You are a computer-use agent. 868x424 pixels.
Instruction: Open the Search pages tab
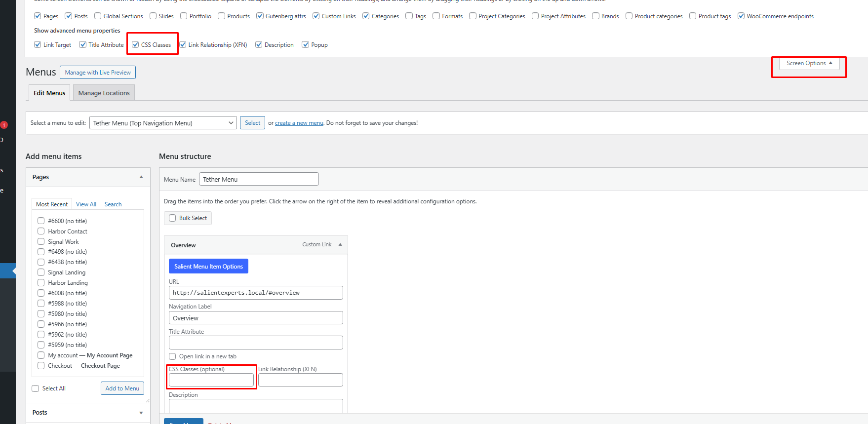click(x=113, y=204)
